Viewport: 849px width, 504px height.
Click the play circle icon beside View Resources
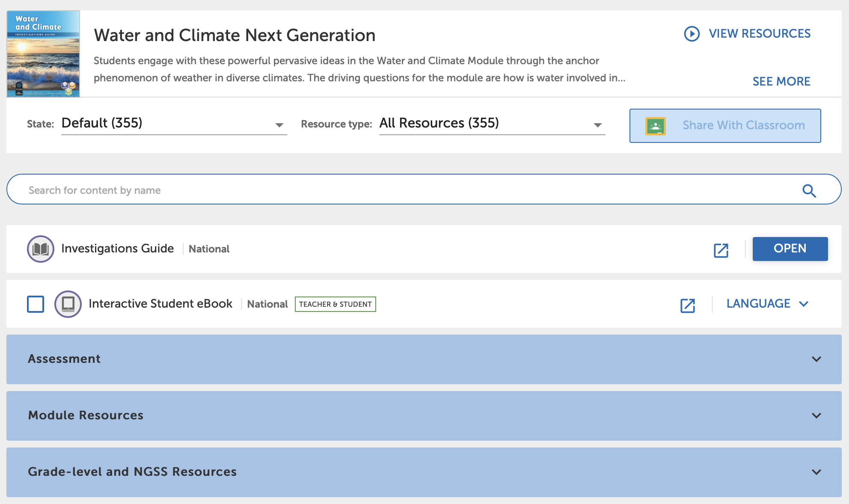pyautogui.click(x=692, y=34)
